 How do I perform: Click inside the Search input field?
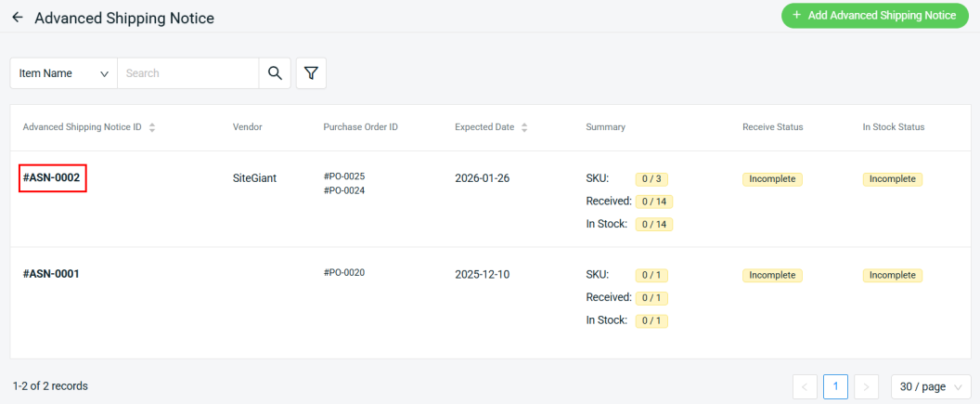pyautogui.click(x=187, y=73)
